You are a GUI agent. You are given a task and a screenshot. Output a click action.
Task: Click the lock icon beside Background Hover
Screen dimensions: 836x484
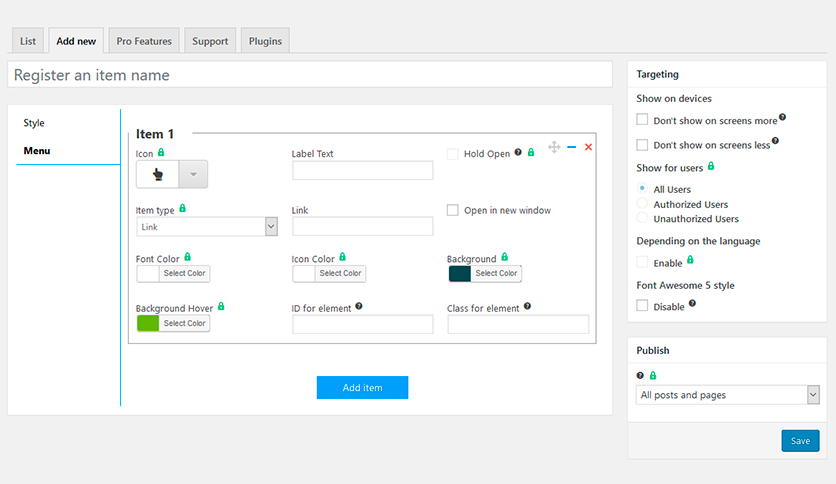pyautogui.click(x=221, y=306)
